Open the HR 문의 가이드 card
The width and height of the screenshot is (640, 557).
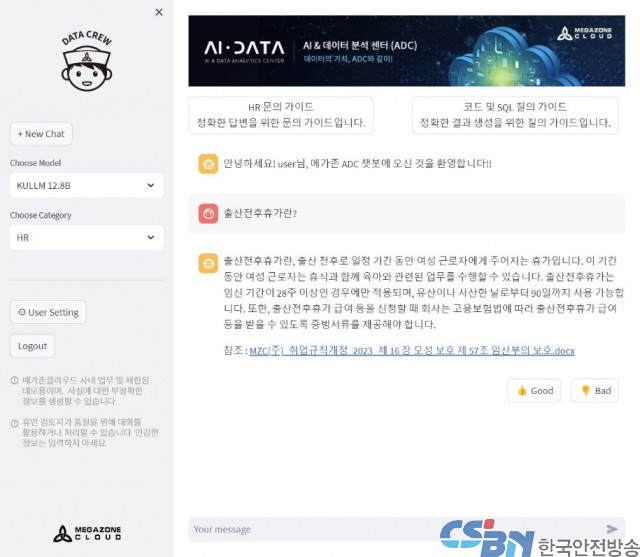point(281,115)
